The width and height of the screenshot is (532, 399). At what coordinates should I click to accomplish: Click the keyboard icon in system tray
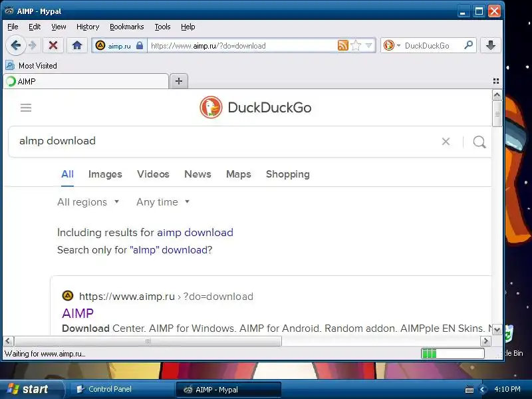point(469,390)
